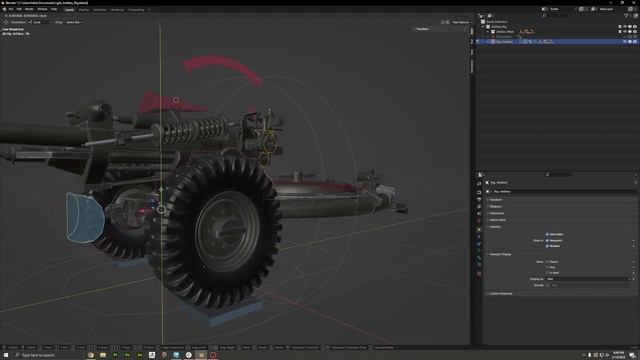The width and height of the screenshot is (640, 360).
Task: Select the highlighted Rig Artillery outliner row
Action: click(557, 42)
